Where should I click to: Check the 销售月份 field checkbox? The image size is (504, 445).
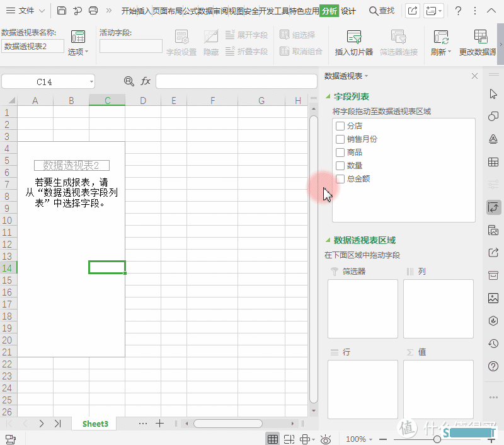[x=340, y=139]
